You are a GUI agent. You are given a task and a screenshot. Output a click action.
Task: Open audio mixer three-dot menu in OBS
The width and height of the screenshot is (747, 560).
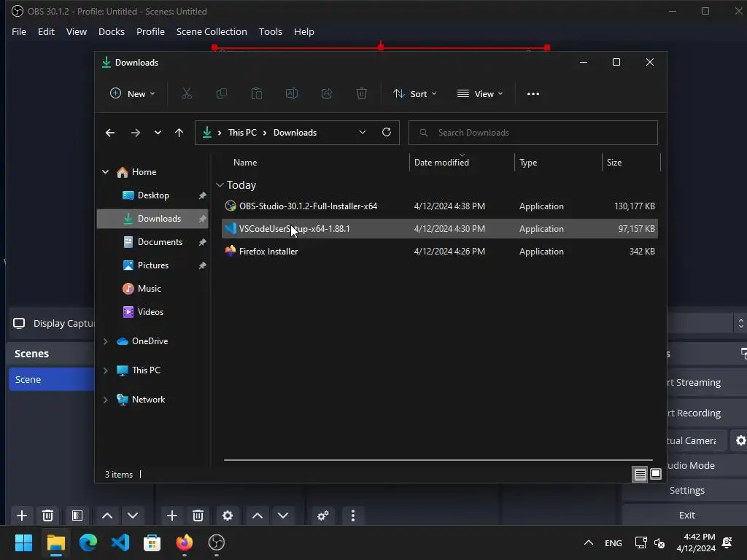point(353,516)
